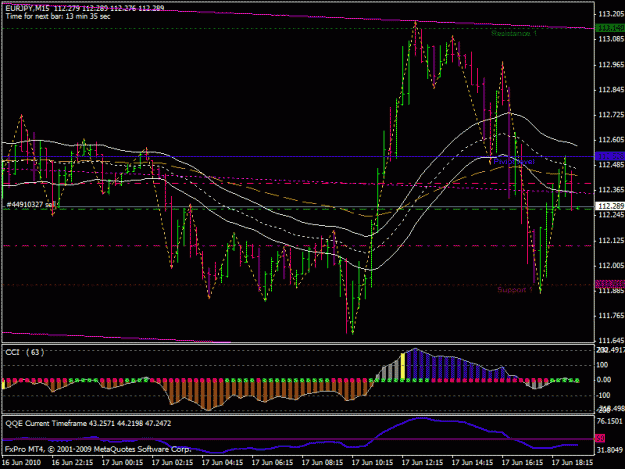Image resolution: width=625 pixels, height=469 pixels.
Task: Click the green 113.149 resistance price tag
Action: pyautogui.click(x=610, y=28)
